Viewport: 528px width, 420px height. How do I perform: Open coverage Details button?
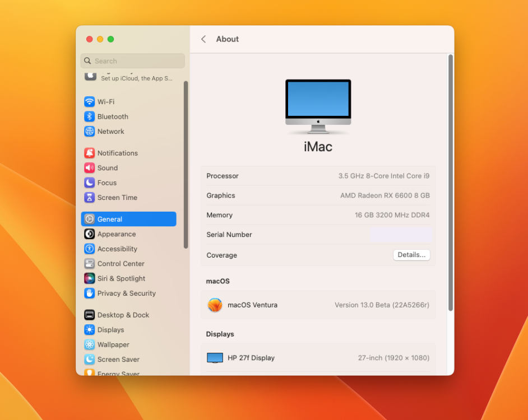[x=411, y=255]
